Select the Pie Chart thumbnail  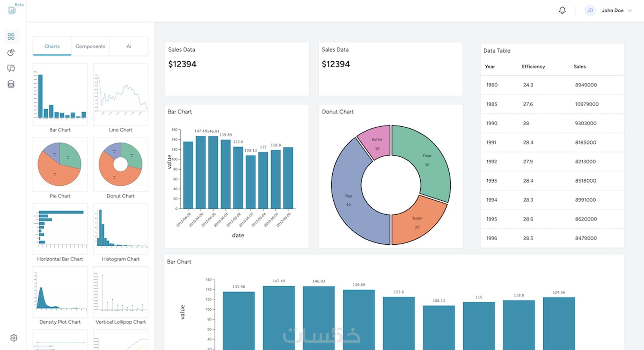[60, 164]
